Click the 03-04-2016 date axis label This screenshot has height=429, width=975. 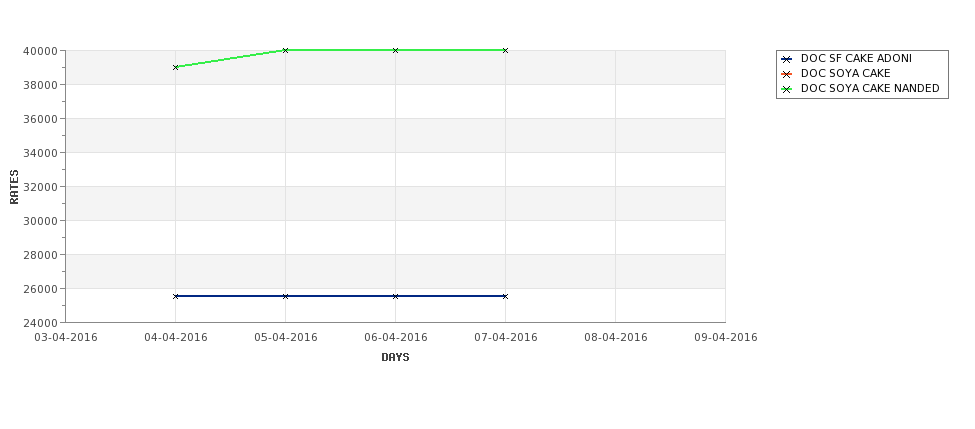(66, 338)
